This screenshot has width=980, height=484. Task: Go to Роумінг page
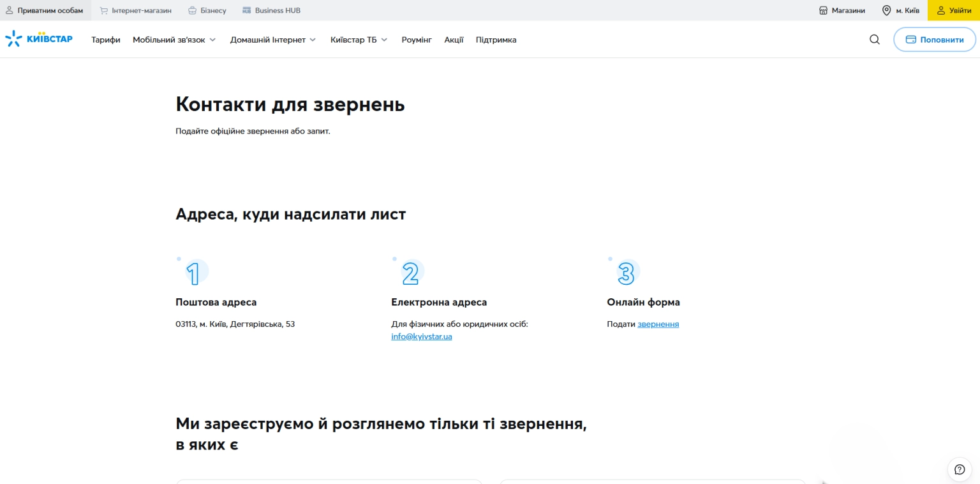pos(417,40)
